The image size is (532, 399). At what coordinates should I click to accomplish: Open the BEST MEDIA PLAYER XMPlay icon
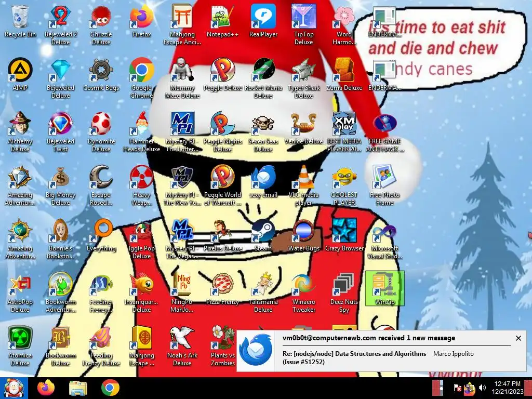tap(344, 132)
